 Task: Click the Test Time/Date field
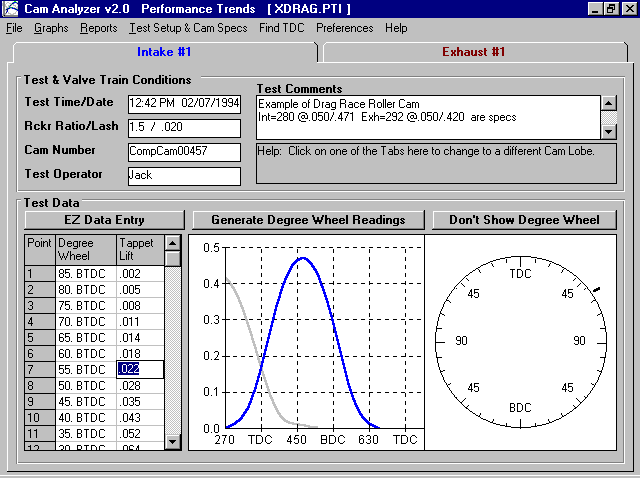[184, 104]
